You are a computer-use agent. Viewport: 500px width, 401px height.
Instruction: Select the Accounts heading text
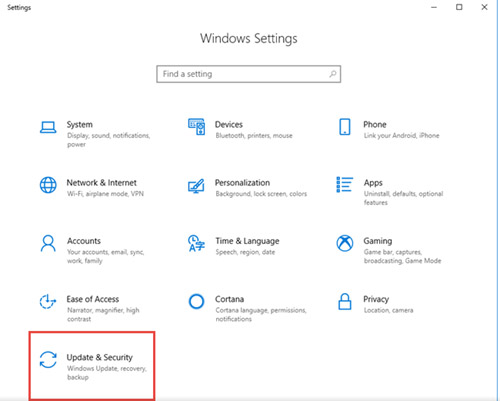(x=84, y=241)
